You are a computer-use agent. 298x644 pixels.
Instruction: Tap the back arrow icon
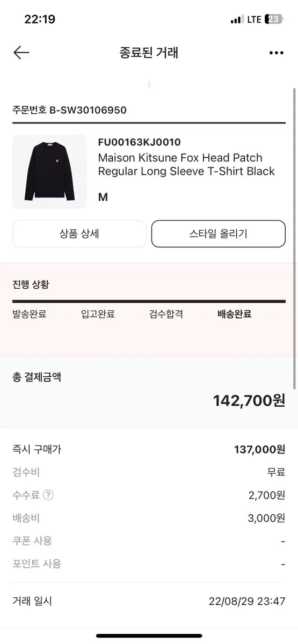tap(21, 52)
